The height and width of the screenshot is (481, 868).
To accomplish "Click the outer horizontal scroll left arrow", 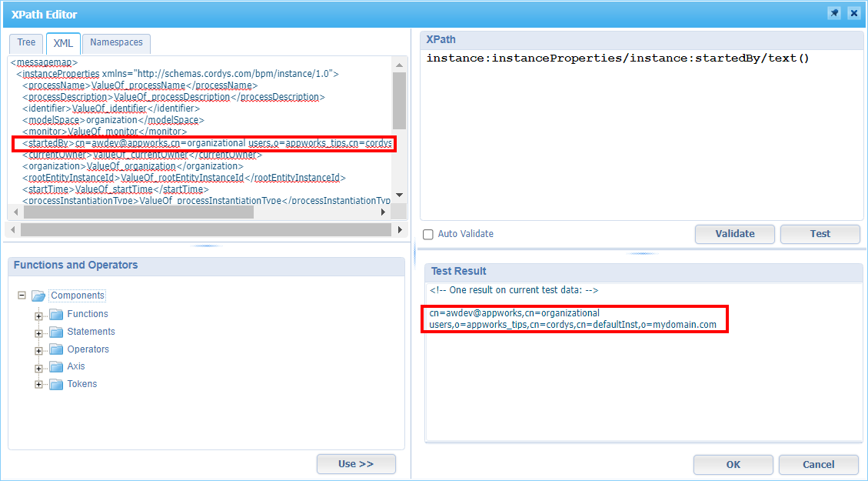I will [x=14, y=229].
